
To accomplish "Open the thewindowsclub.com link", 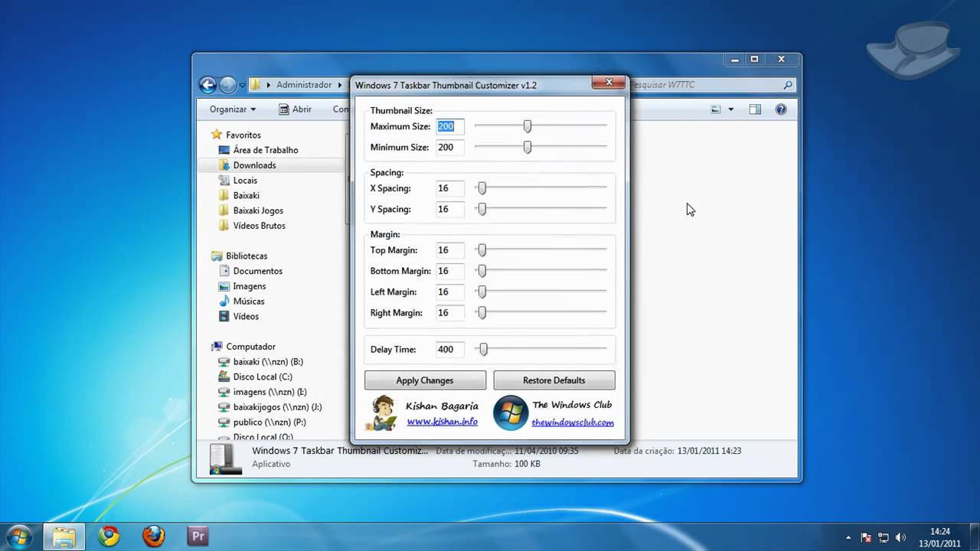I will (x=573, y=422).
